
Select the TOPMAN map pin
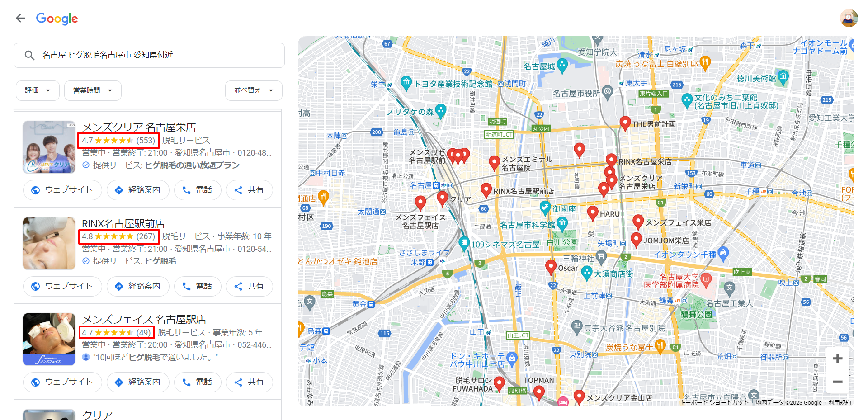pos(539,392)
